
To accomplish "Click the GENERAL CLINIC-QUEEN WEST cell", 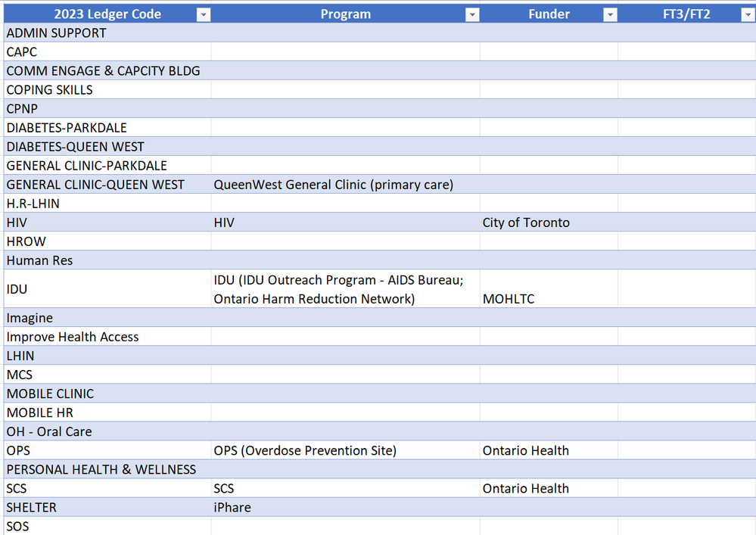I will coord(107,185).
